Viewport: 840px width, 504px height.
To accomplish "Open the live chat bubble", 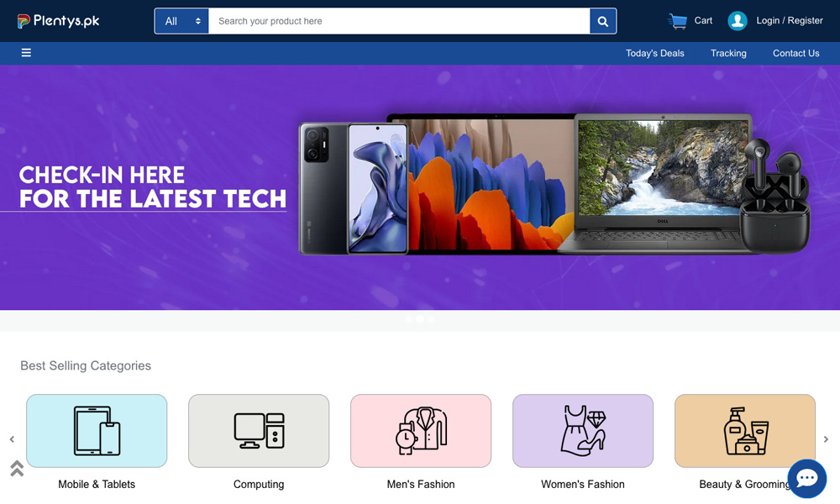I will [x=806, y=478].
